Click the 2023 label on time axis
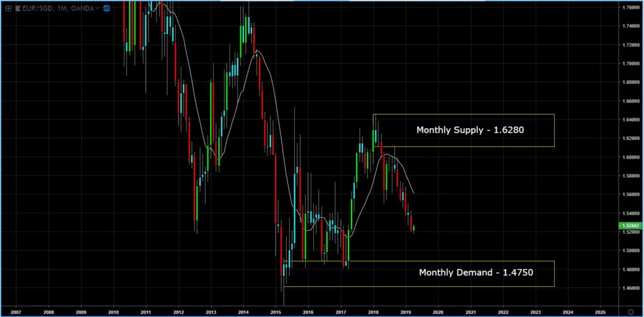 coord(536,312)
